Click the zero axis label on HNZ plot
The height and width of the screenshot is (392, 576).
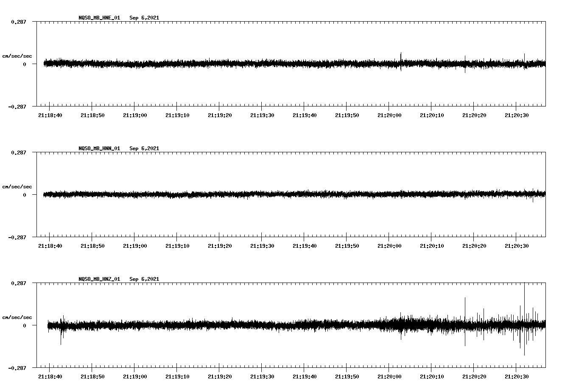point(25,325)
